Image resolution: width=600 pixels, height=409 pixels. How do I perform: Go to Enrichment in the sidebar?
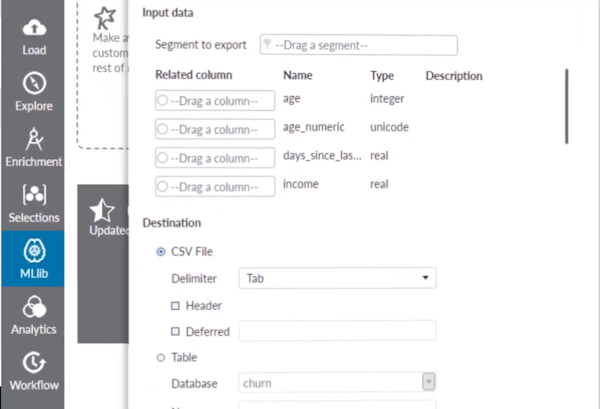[x=33, y=148]
